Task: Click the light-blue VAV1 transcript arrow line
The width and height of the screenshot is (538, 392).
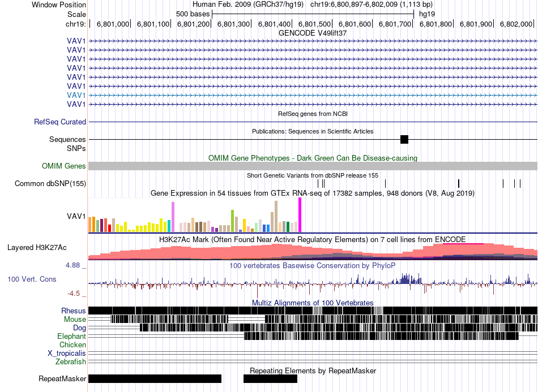Action: tap(313, 95)
